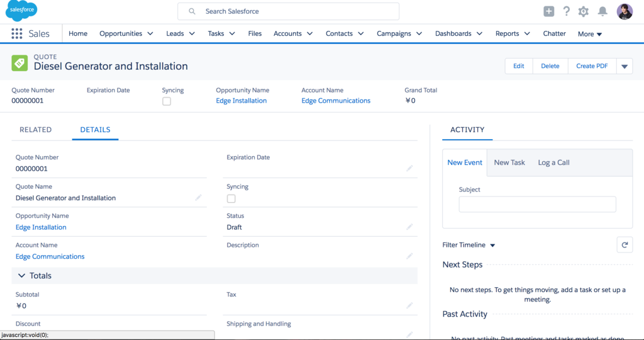Image resolution: width=644 pixels, height=340 pixels.
Task: Edit Description field pencil icon
Action: coord(409,256)
